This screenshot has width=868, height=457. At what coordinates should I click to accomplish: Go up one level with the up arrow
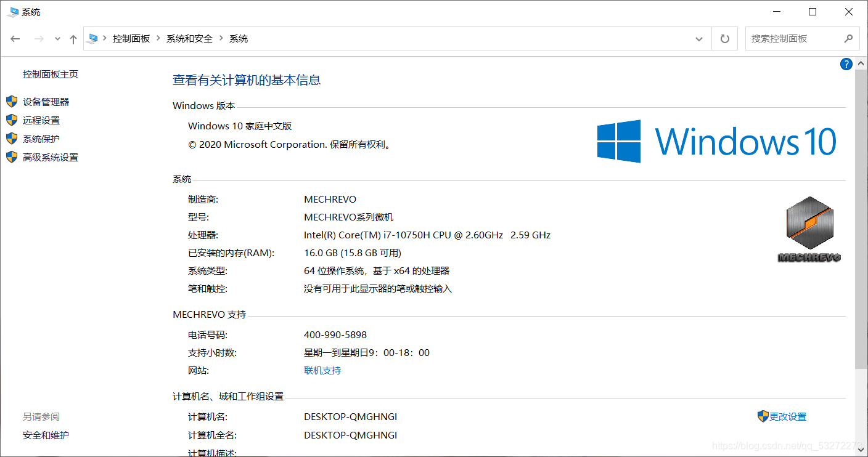click(73, 39)
